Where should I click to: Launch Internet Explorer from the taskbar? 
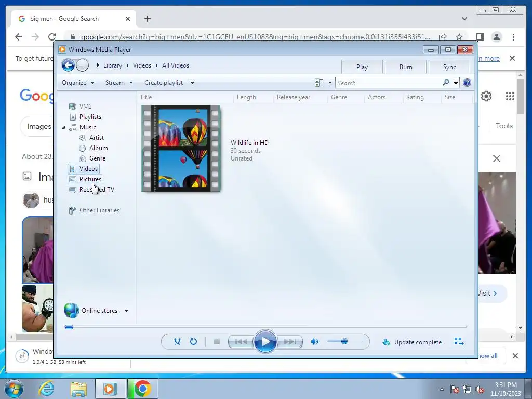click(x=46, y=389)
